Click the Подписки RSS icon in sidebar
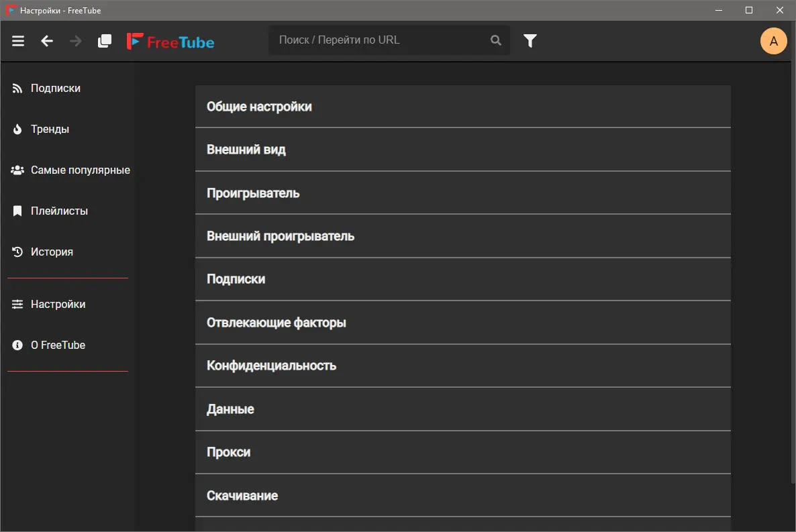Image resolution: width=796 pixels, height=532 pixels. click(18, 89)
